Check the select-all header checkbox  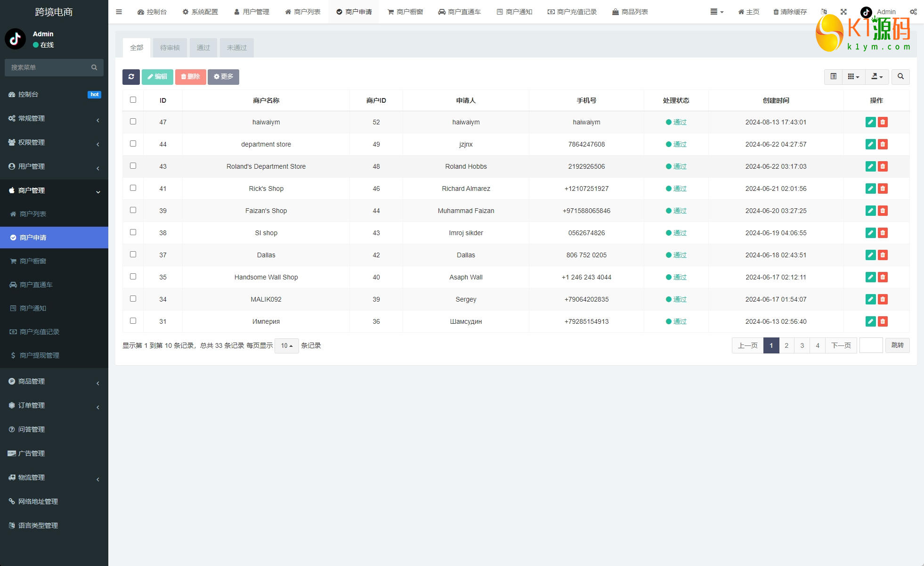tap(133, 100)
